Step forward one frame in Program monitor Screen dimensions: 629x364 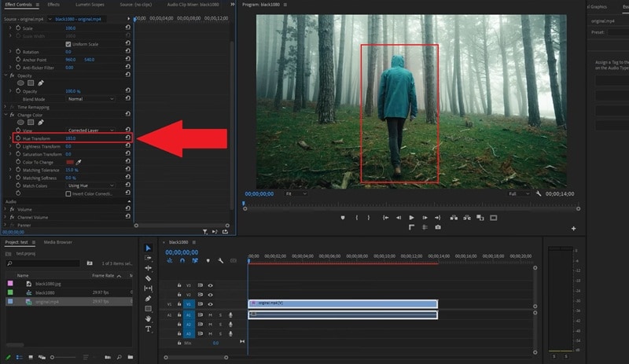425,218
